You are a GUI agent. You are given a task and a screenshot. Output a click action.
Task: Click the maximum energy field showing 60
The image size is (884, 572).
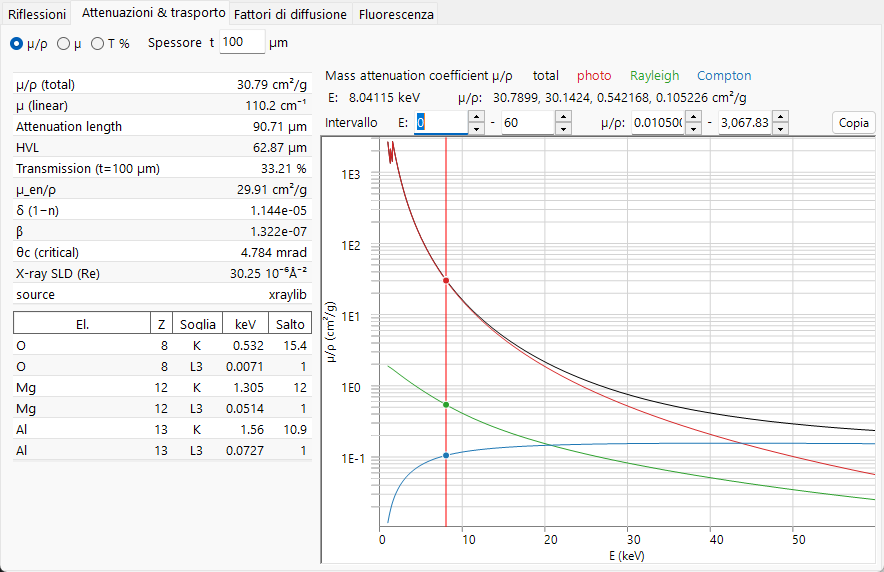pyautogui.click(x=528, y=123)
